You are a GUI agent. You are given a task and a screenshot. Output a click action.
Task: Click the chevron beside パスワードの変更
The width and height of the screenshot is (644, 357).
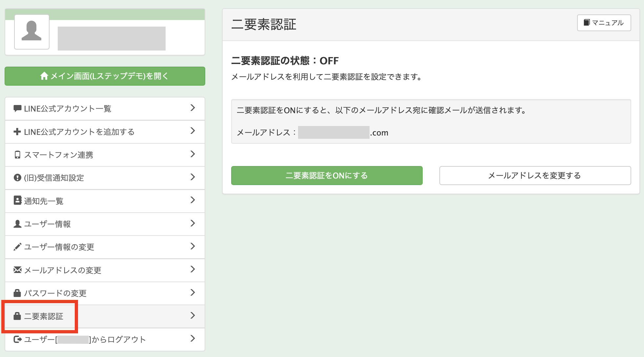(x=193, y=293)
